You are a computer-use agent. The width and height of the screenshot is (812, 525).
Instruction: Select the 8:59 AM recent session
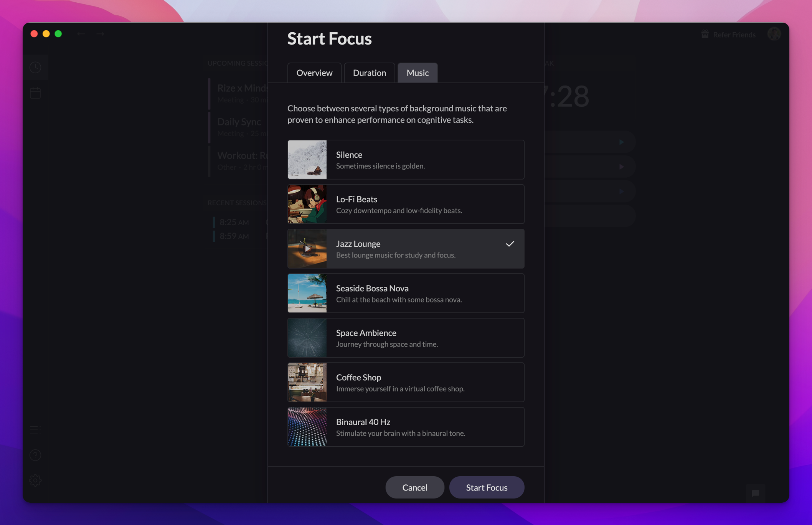[x=240, y=236]
